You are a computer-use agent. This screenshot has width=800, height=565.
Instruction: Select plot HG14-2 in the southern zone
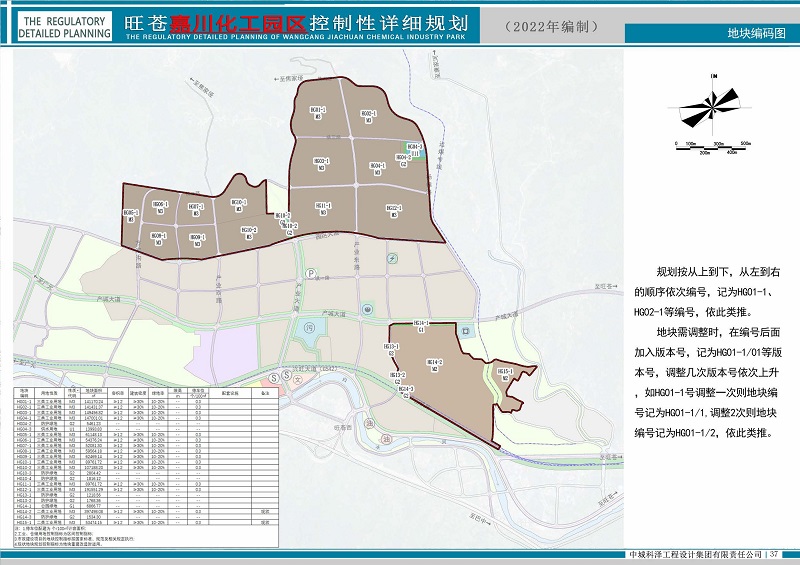coord(434,365)
